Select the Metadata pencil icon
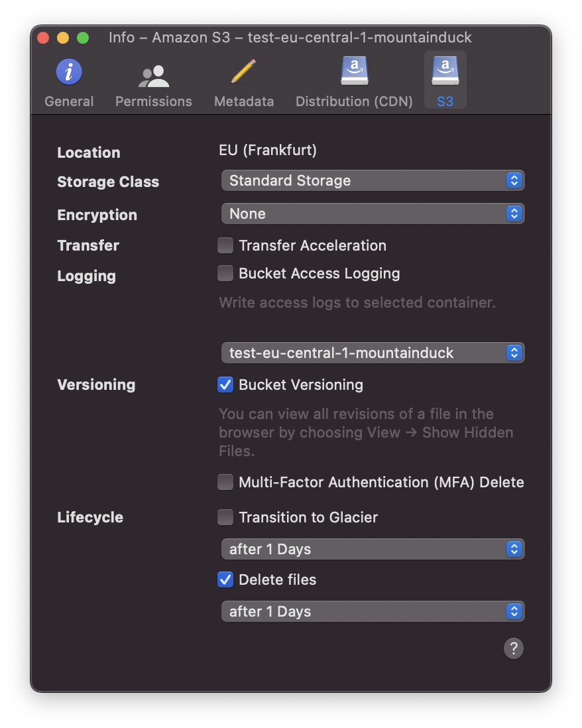The height and width of the screenshot is (728, 582). 244,72
